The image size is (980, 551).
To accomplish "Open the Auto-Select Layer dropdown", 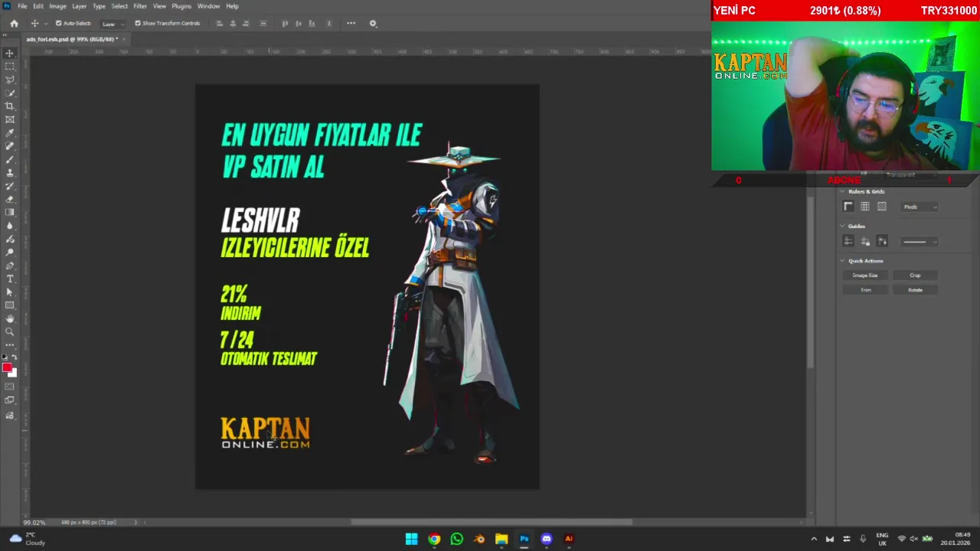I will coord(113,24).
